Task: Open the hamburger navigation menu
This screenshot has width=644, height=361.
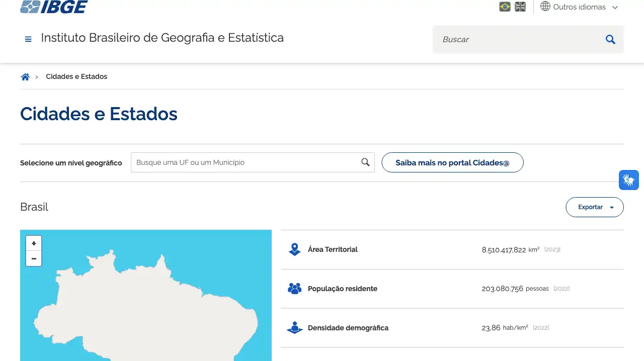Action: [x=28, y=39]
